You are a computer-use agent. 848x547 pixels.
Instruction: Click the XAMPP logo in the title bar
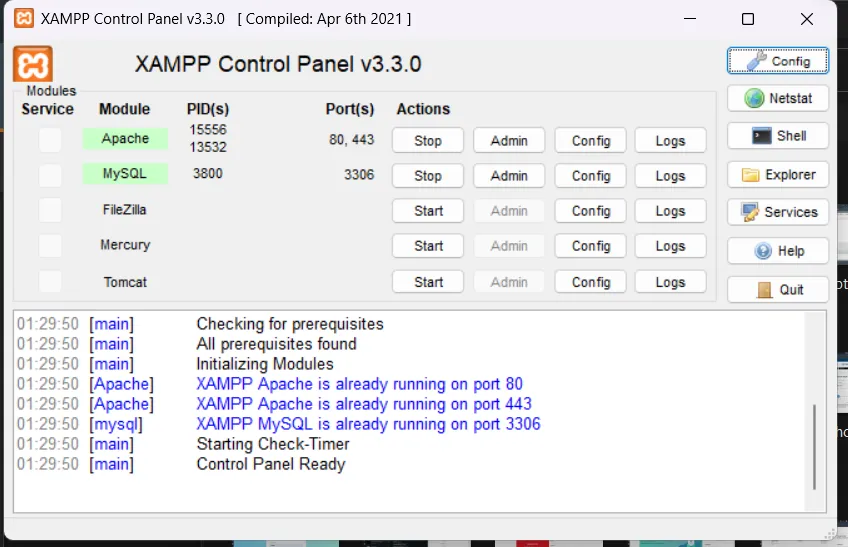pyautogui.click(x=24, y=18)
